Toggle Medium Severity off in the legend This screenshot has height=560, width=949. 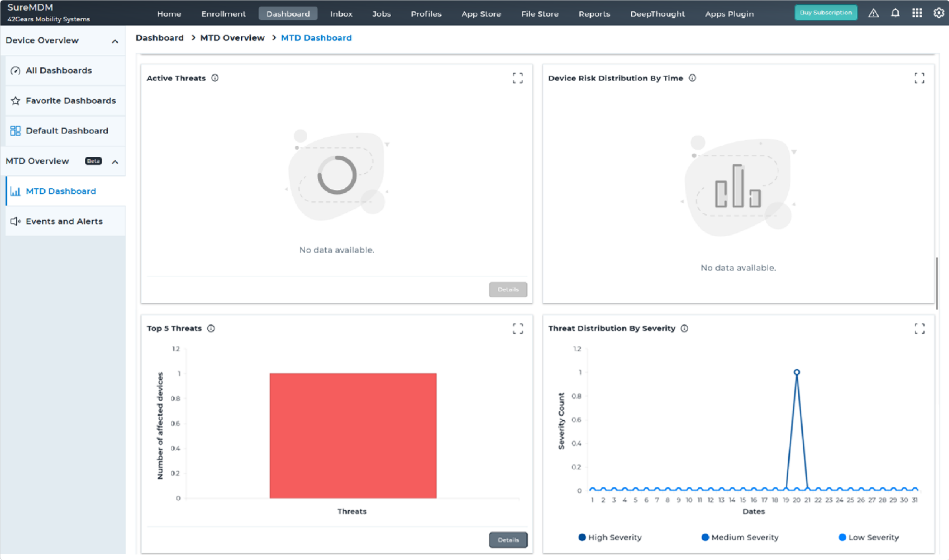point(741,537)
